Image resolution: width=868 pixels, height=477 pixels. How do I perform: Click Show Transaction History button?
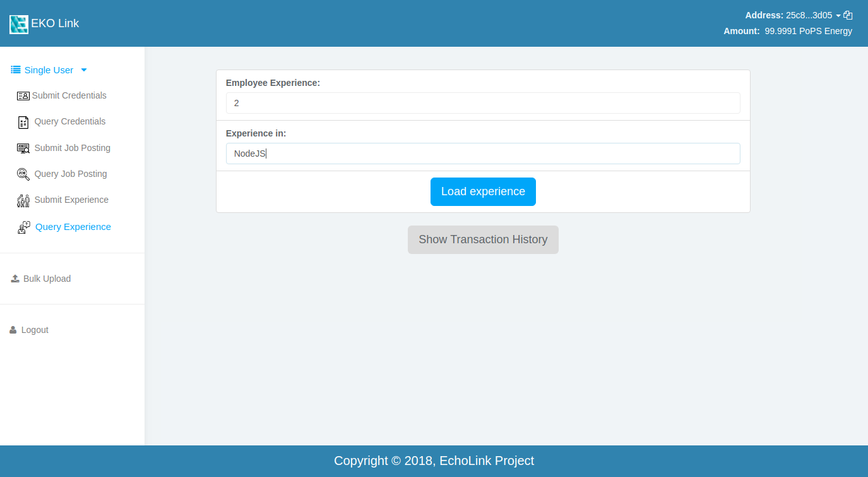[483, 239]
